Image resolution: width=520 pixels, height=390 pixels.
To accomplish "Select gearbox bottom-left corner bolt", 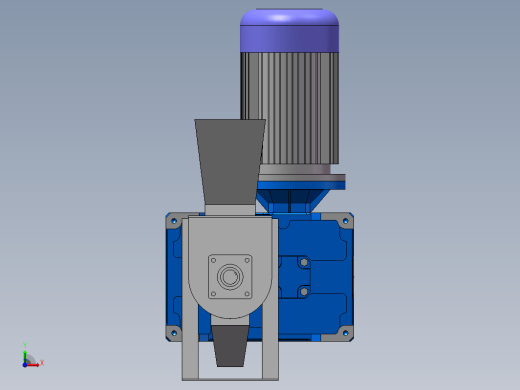I will pyautogui.click(x=174, y=333).
